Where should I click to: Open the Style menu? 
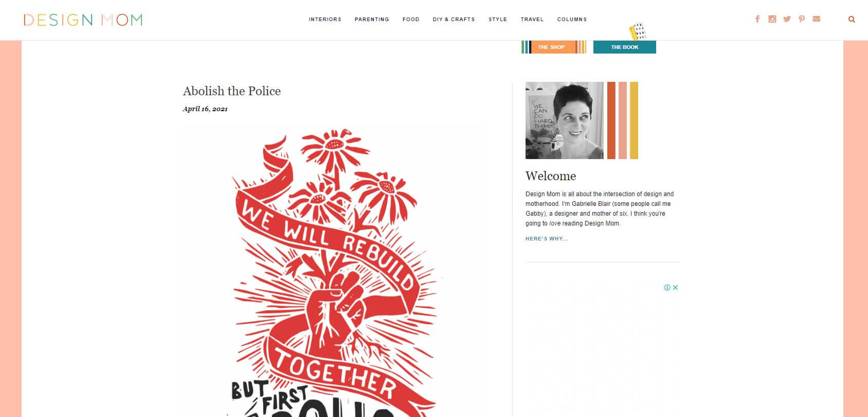coord(498,20)
